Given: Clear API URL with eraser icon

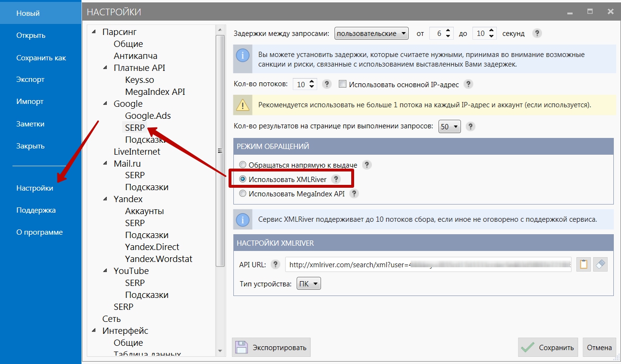Looking at the screenshot, I should [600, 264].
